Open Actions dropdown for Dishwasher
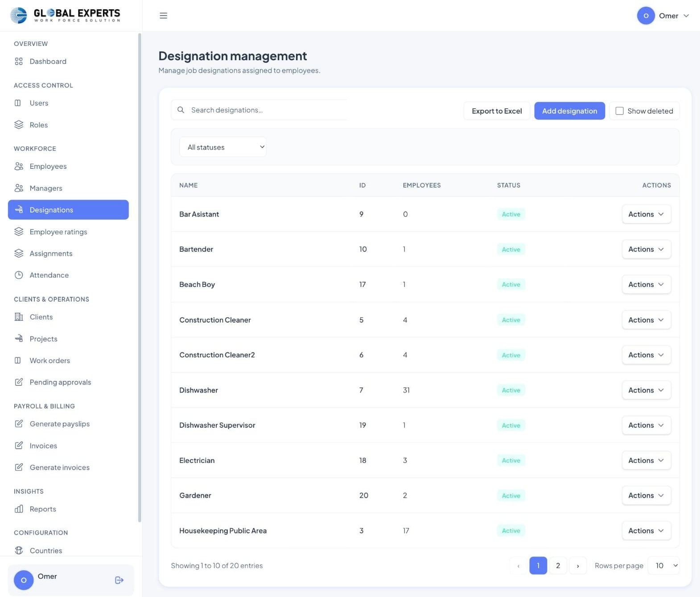Screen dimensions: 700x597 pyautogui.click(x=646, y=390)
